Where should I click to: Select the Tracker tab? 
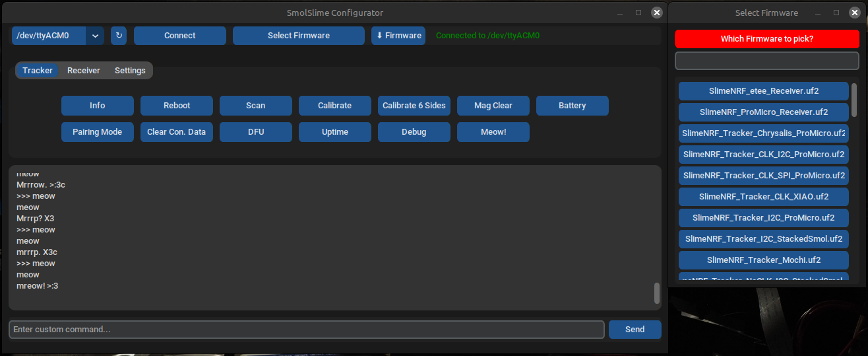click(38, 71)
